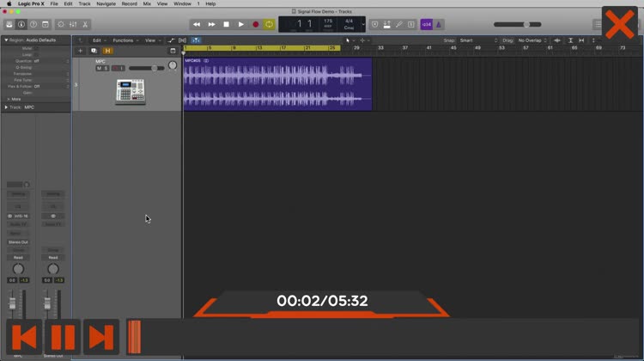Open the Navigate menu
The height and width of the screenshot is (361, 644).
106,3
